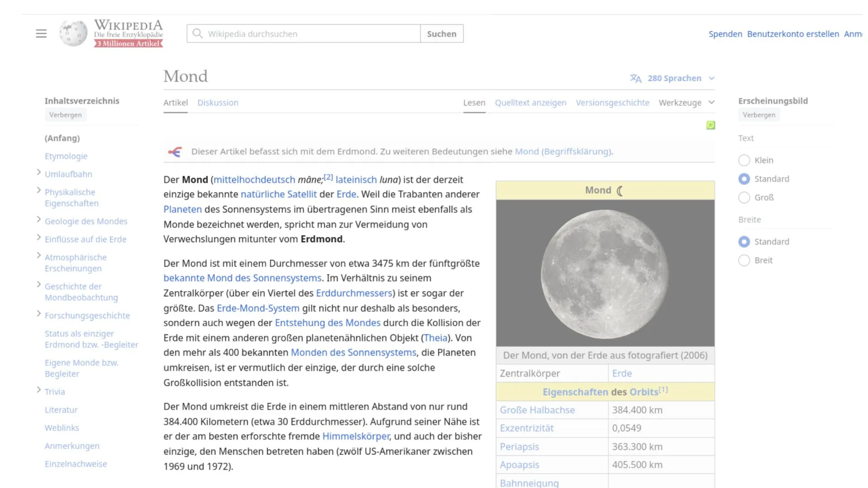Click the moon crescent symbol in the infobox header
The width and height of the screenshot is (868, 488).
click(618, 190)
